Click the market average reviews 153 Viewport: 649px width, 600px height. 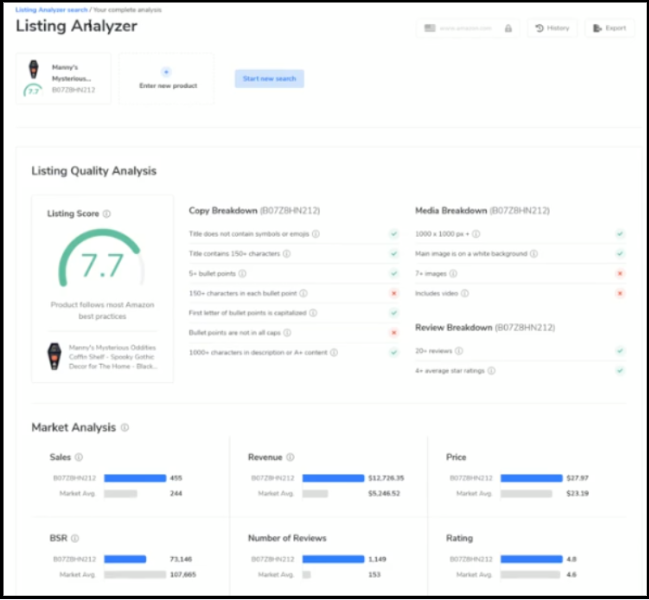(x=374, y=575)
